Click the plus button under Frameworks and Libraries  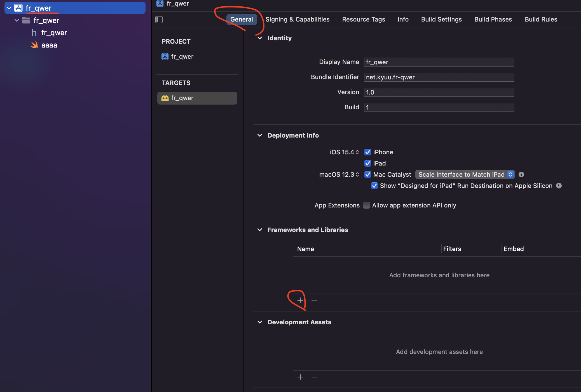coord(300,301)
